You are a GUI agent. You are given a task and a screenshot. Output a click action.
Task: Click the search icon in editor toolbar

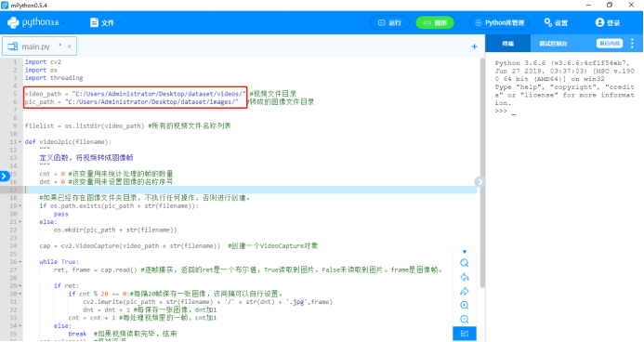coord(464,263)
